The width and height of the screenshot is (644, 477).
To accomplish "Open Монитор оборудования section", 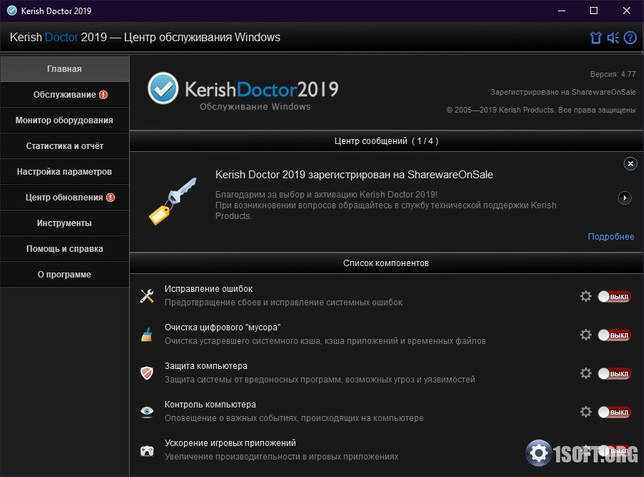I will [x=64, y=120].
